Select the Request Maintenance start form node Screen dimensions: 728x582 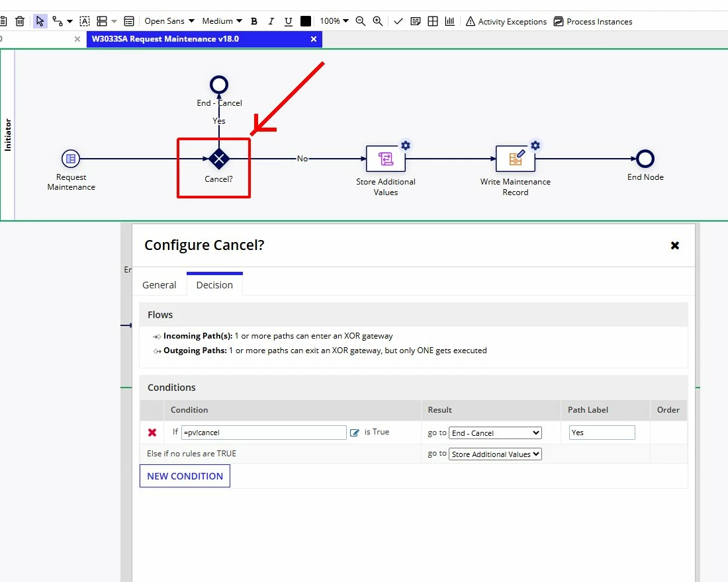point(71,159)
